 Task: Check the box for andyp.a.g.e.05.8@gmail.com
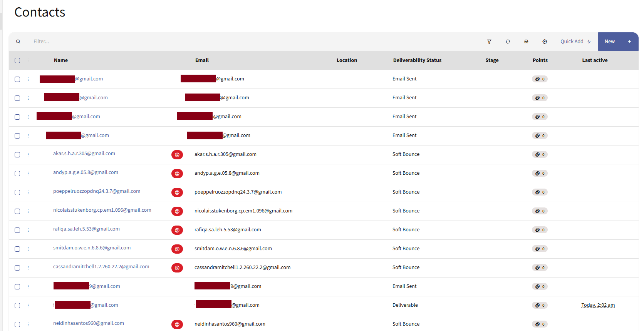(17, 174)
